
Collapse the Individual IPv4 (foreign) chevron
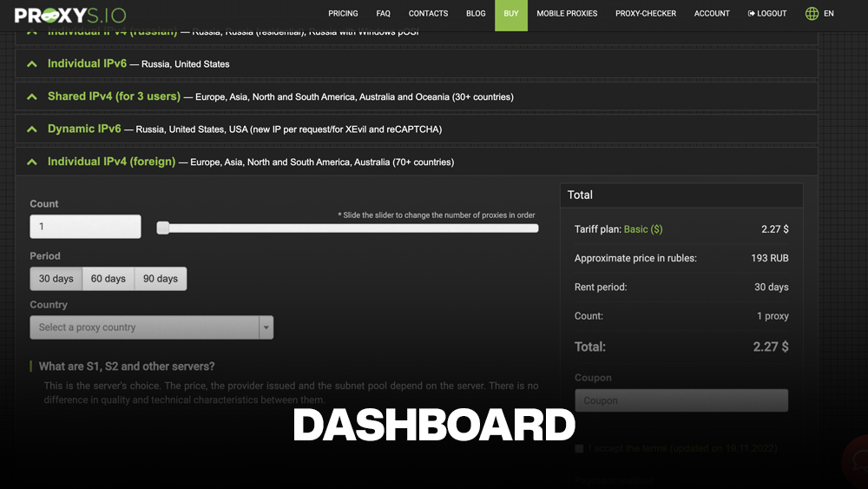[x=32, y=162]
